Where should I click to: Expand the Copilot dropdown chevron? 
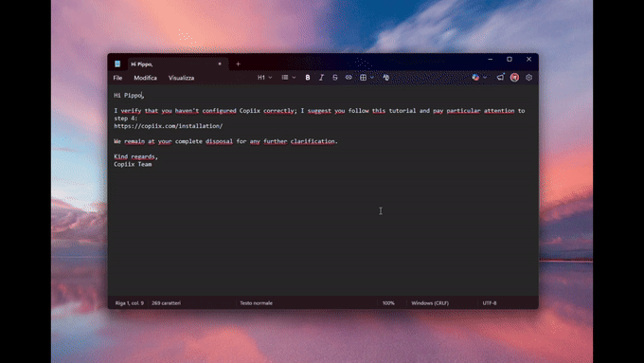(x=485, y=78)
